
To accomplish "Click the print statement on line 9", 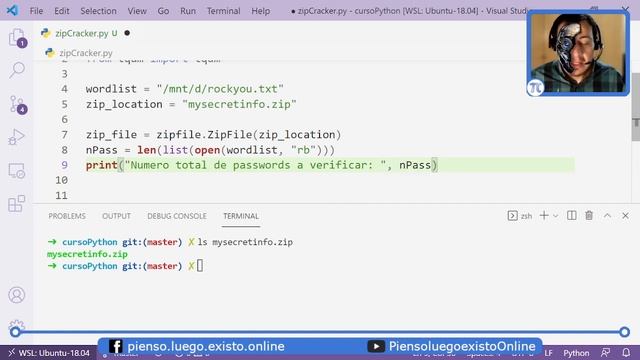I will [x=262, y=165].
